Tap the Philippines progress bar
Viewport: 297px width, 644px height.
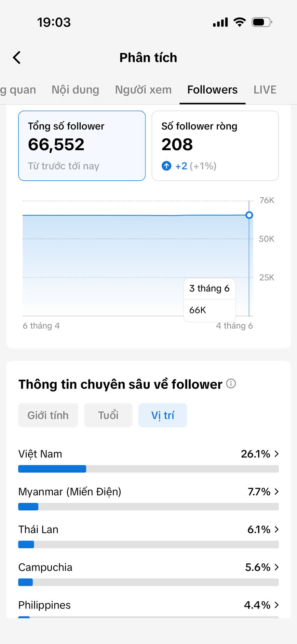click(148, 617)
